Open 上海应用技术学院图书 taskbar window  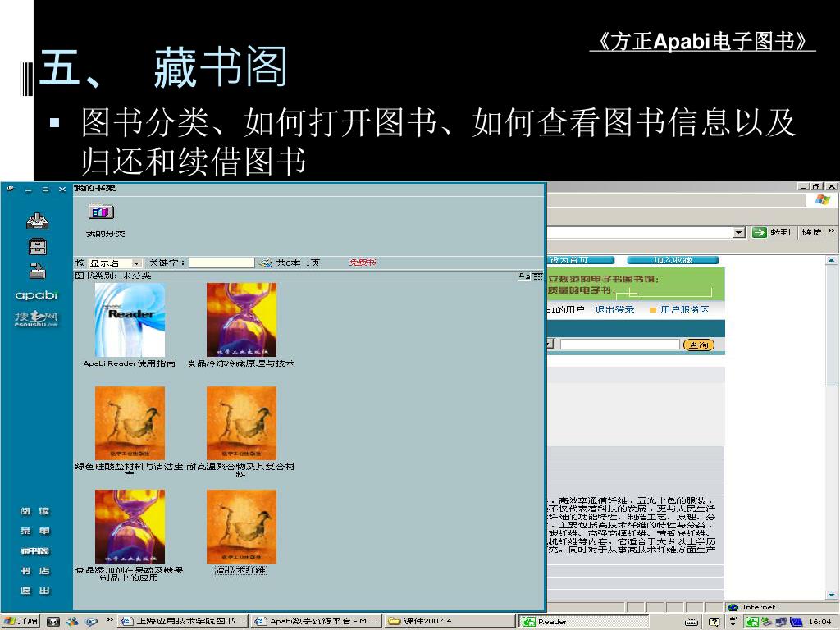[183, 621]
